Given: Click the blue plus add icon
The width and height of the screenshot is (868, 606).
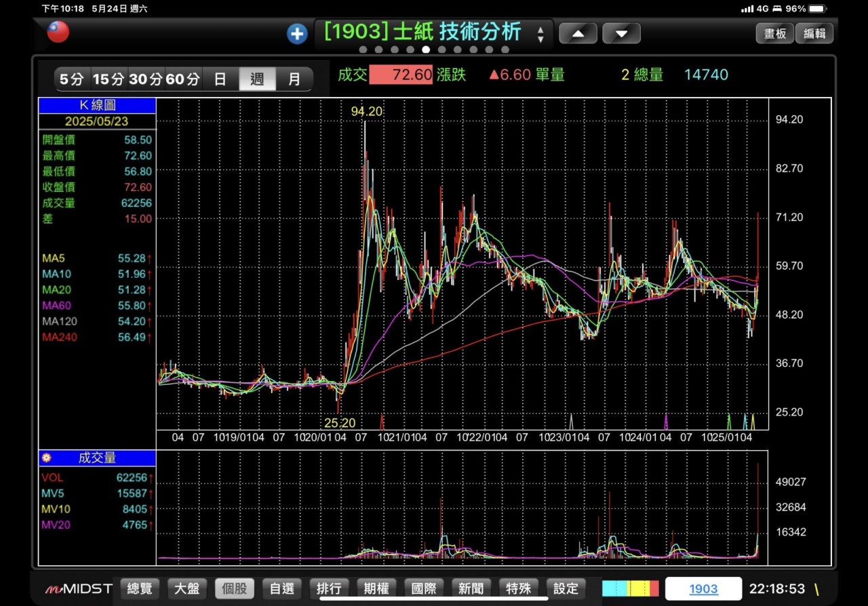Looking at the screenshot, I should tap(297, 33).
